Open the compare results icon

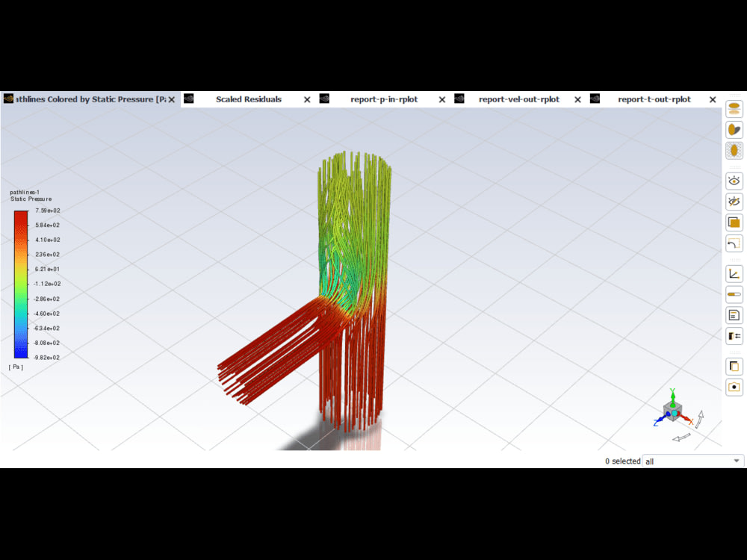734,335
